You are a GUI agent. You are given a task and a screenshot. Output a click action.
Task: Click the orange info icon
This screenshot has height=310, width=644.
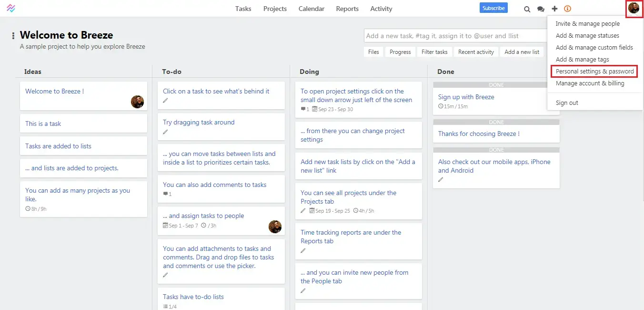[x=567, y=9]
